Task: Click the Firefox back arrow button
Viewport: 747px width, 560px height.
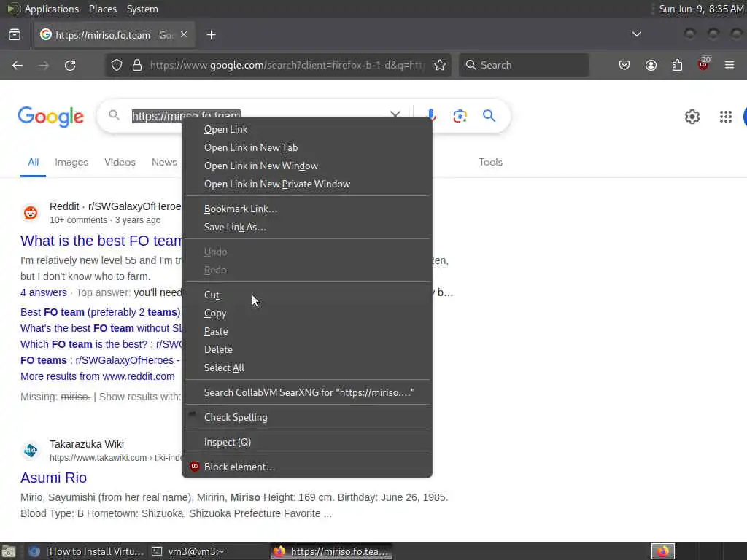Action: click(18, 65)
